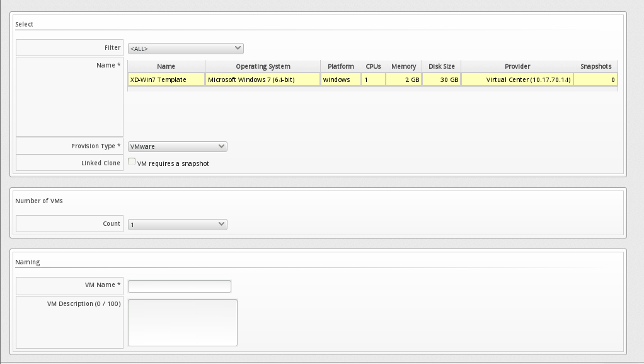Sort by the Operating System column header

pos(263,66)
